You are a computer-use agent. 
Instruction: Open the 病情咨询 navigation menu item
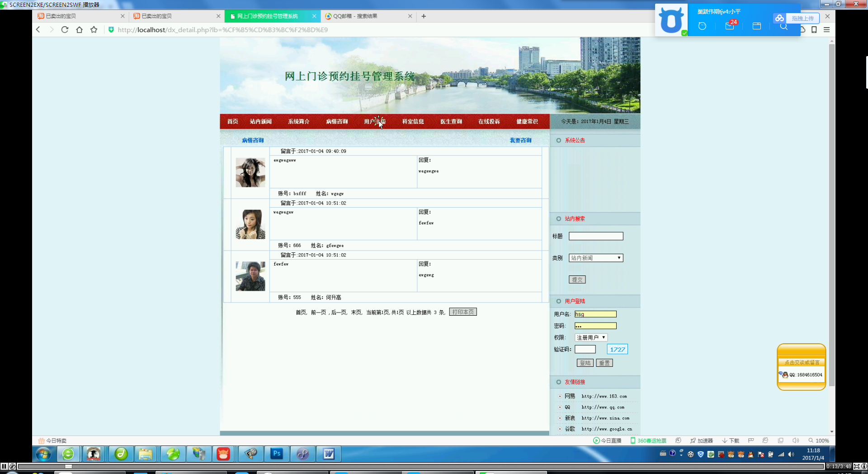coord(337,121)
